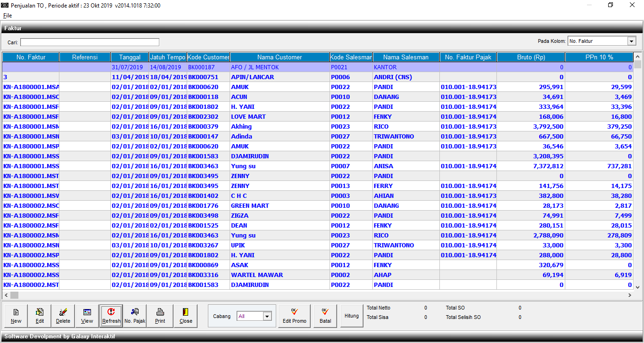Click the vertical scrollbar down arrow
This screenshot has width=644, height=343.
pos(638,286)
